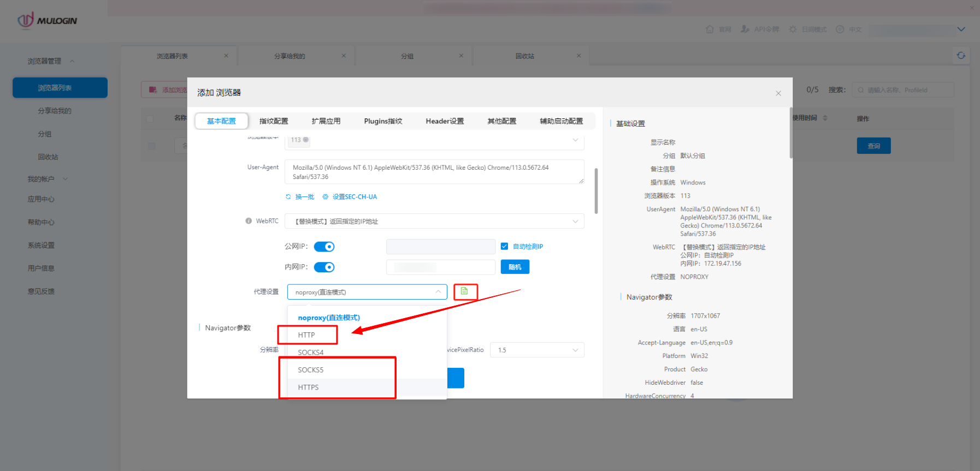This screenshot has height=471, width=980.
Task: Switch language via 中文 in header
Action: click(x=848, y=29)
